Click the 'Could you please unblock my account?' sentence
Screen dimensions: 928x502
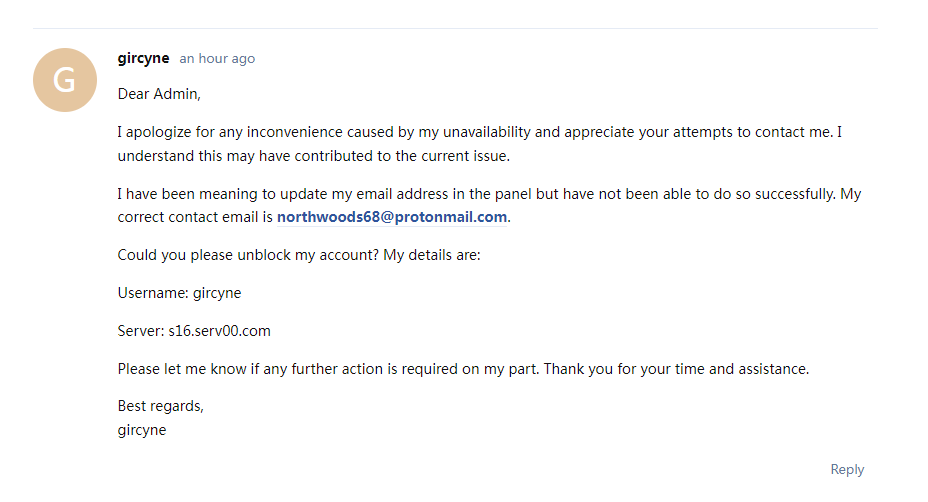point(248,255)
